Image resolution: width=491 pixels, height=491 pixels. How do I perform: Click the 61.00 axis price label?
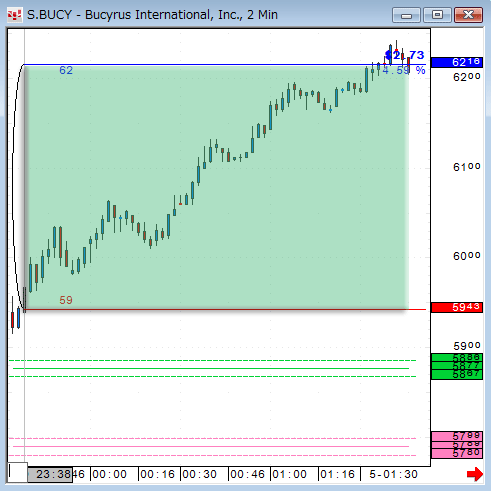(467, 167)
